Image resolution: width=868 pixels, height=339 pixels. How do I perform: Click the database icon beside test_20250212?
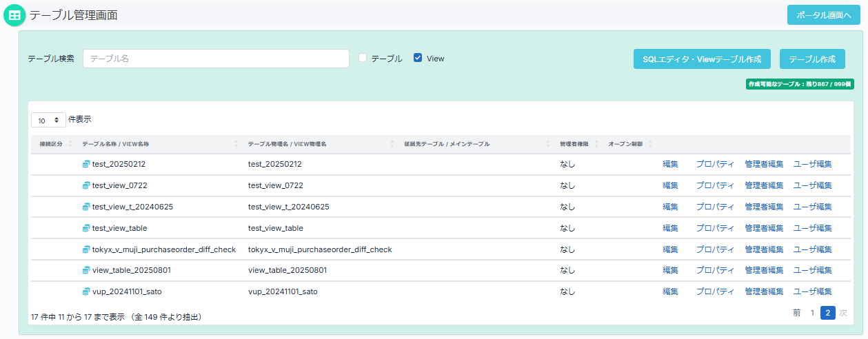point(86,164)
